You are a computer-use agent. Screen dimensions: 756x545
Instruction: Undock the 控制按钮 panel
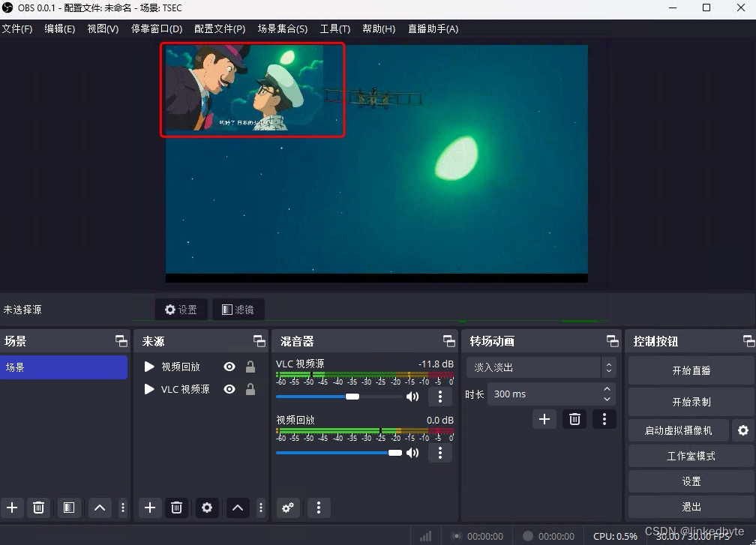(748, 341)
